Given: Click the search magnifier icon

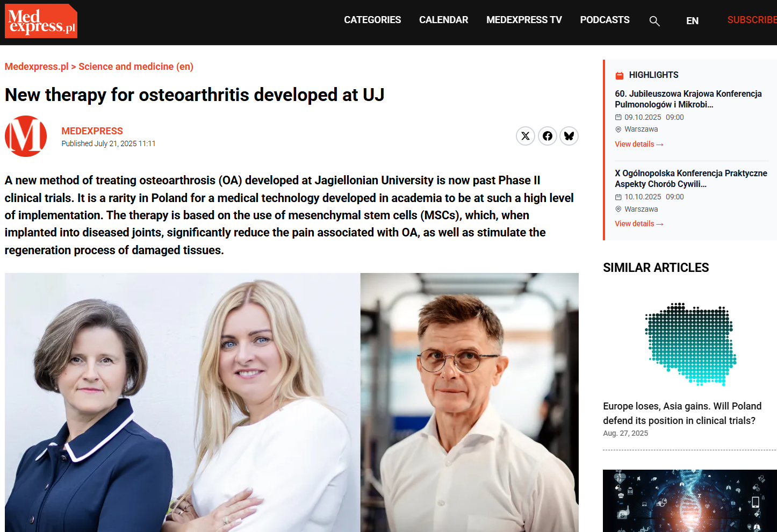Looking at the screenshot, I should (x=654, y=21).
